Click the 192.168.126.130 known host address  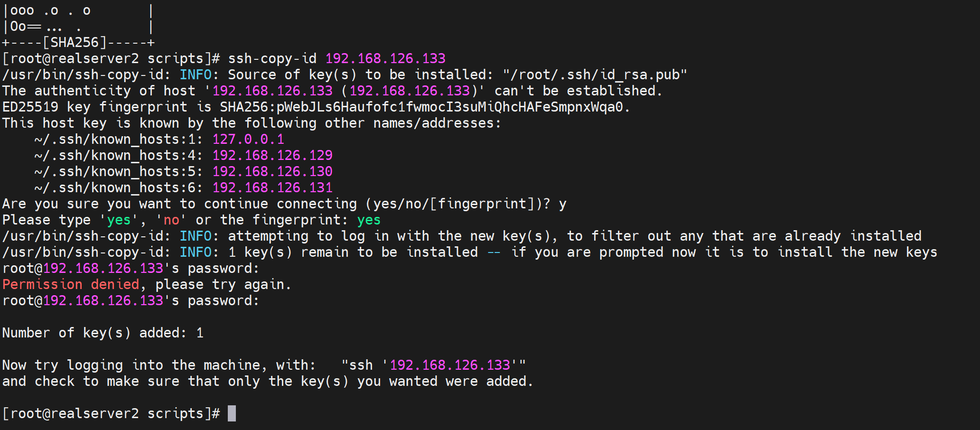[272, 171]
